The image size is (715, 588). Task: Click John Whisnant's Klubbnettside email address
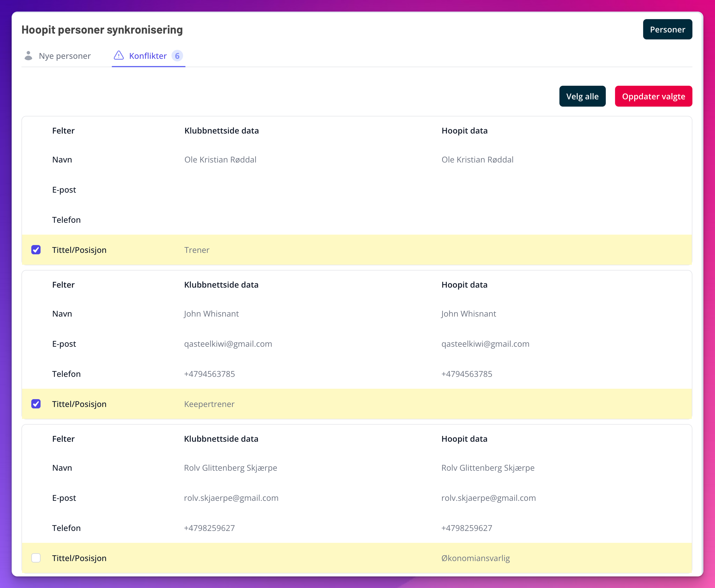228,344
